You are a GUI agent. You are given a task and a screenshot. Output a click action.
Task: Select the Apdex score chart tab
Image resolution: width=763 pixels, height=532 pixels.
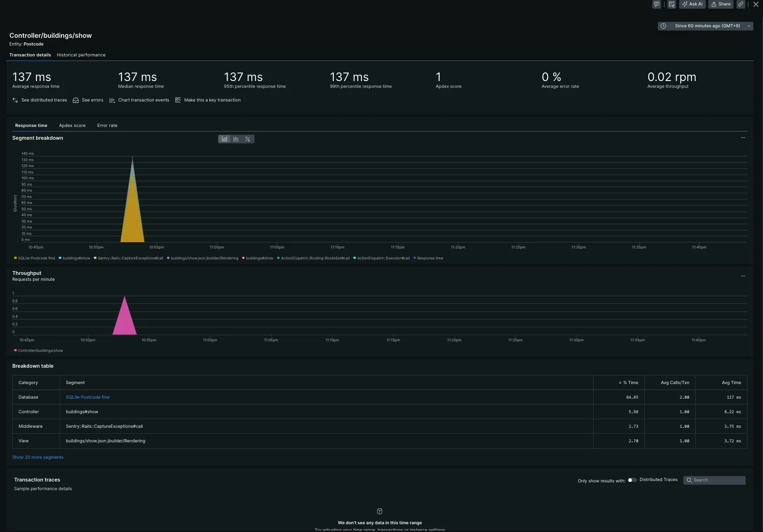(x=72, y=126)
